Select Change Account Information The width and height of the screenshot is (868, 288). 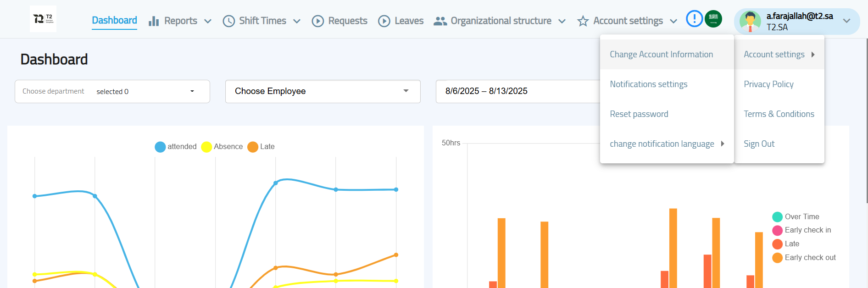click(x=667, y=54)
